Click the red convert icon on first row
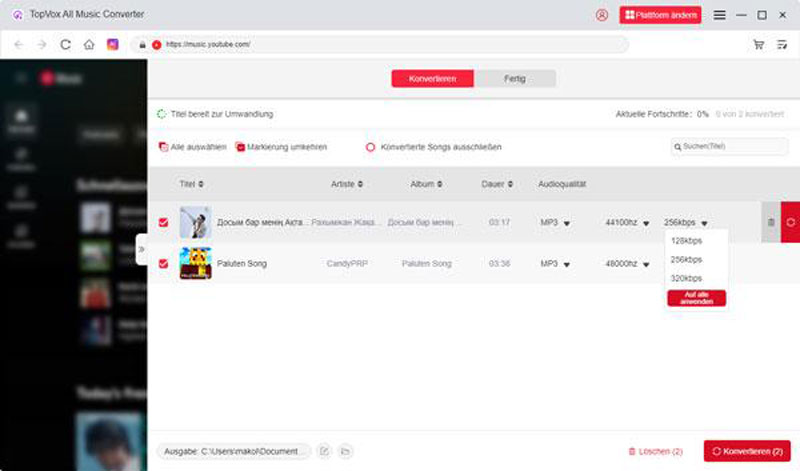 point(790,222)
